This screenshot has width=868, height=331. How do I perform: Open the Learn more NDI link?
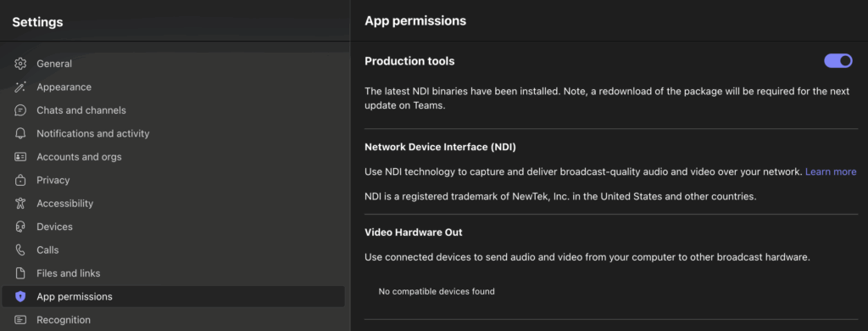point(831,172)
